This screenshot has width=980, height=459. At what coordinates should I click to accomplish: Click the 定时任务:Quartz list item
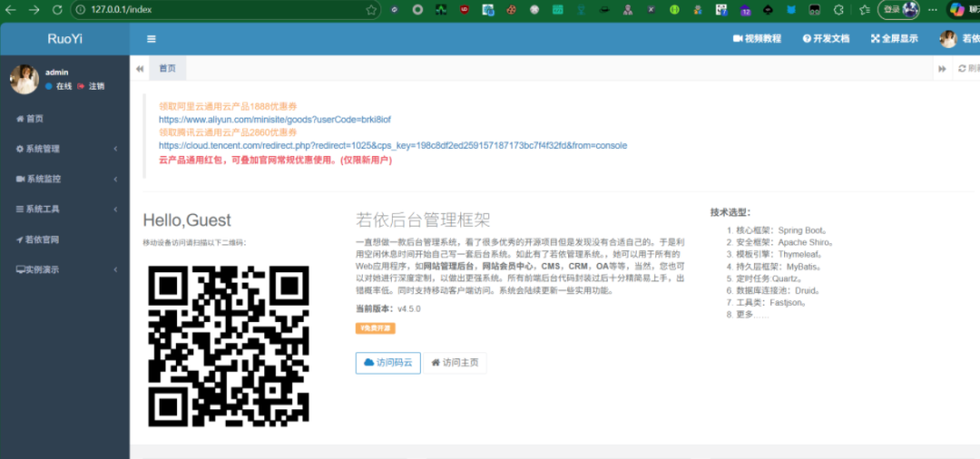click(x=769, y=278)
